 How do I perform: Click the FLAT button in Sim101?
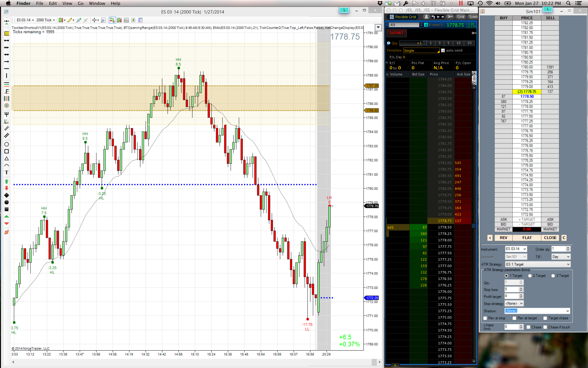pyautogui.click(x=527, y=238)
